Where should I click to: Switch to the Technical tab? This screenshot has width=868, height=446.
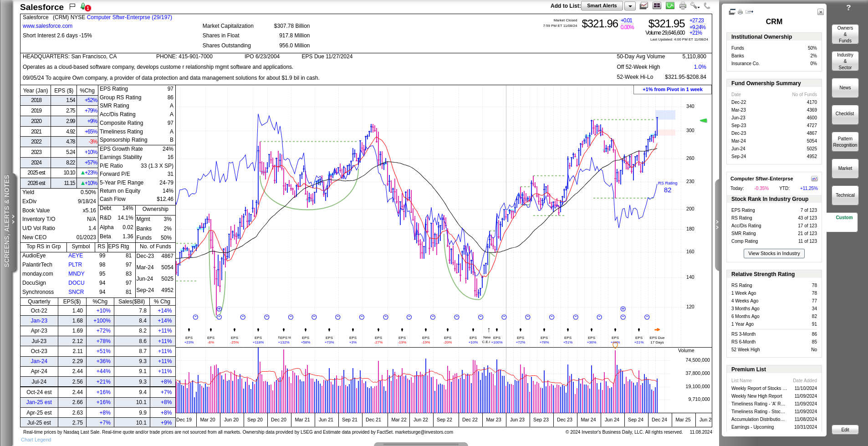point(845,195)
